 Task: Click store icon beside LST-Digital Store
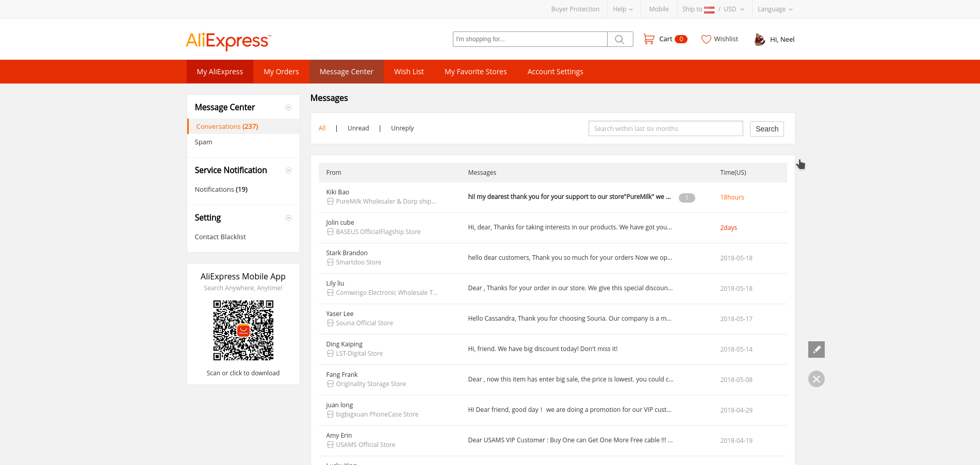coord(330,354)
